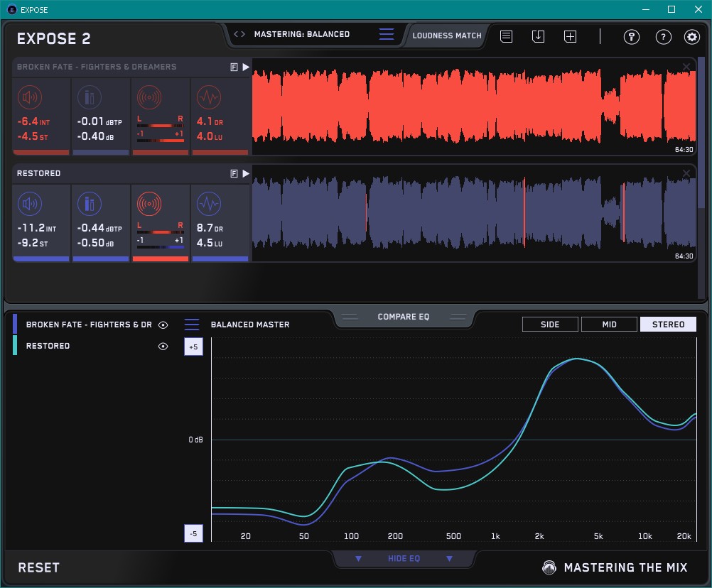Open the notes list icon in the toolbar
The height and width of the screenshot is (588, 712).
point(506,36)
